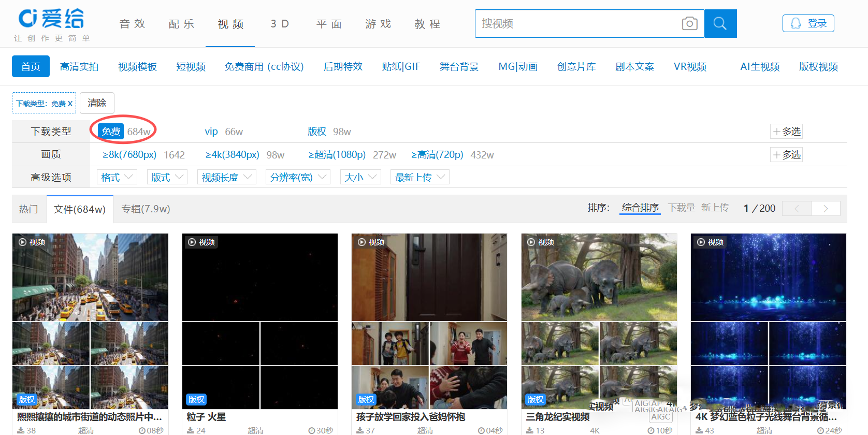Open the 音效 top navigation menu
This screenshot has width=868, height=435.
pos(132,24)
